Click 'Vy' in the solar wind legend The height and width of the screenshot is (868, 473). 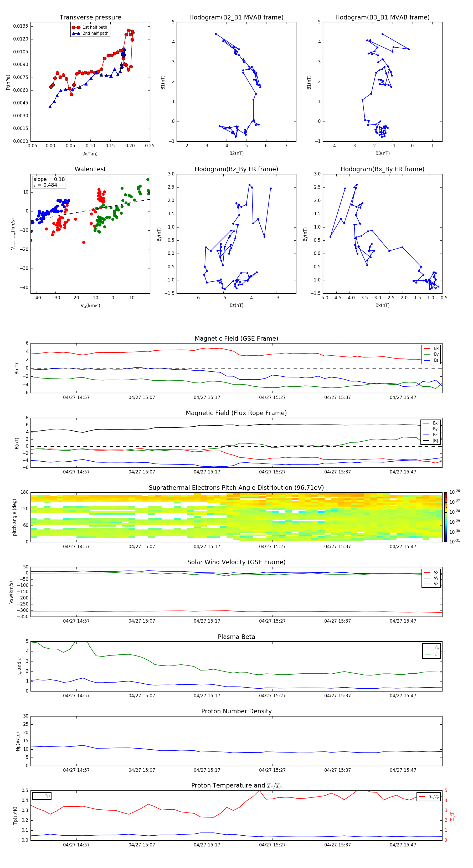click(x=436, y=578)
